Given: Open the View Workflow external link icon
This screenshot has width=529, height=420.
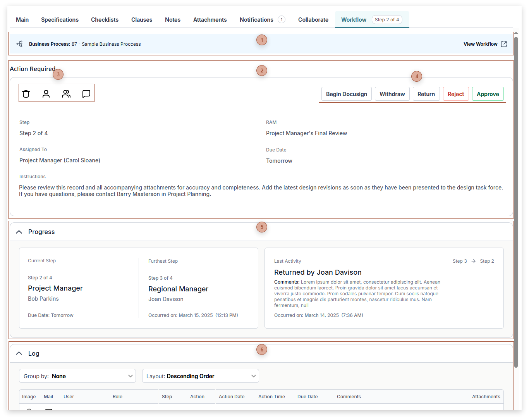Looking at the screenshot, I should tap(504, 44).
